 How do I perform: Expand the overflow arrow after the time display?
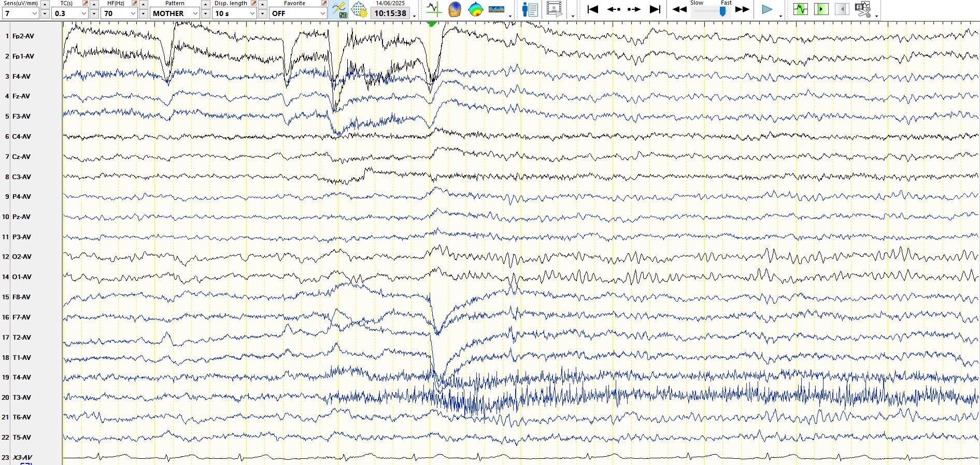coord(415,17)
